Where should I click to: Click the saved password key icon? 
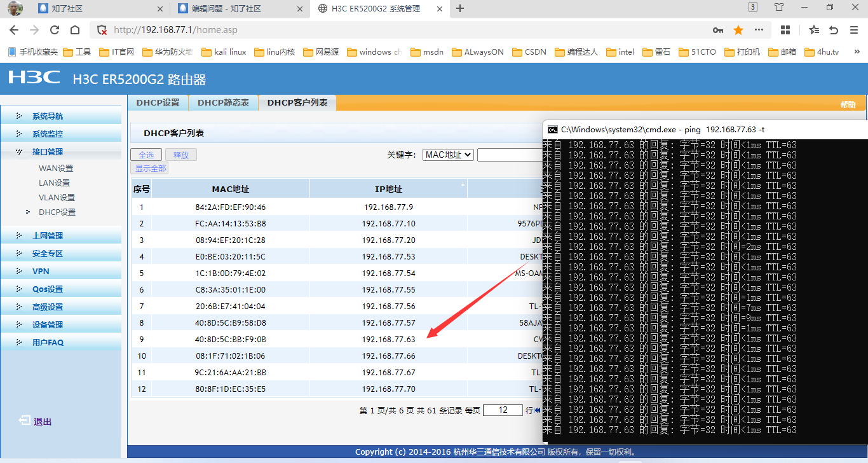tap(718, 30)
